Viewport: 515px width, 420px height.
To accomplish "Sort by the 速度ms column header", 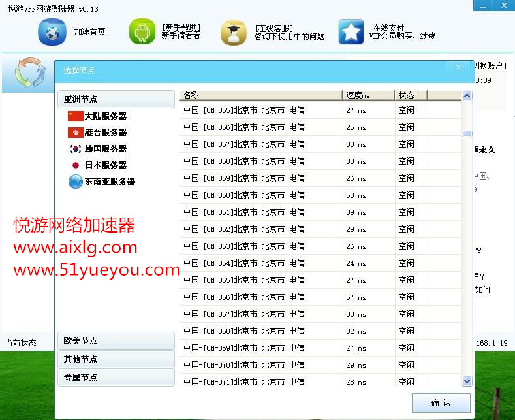I will pos(369,95).
